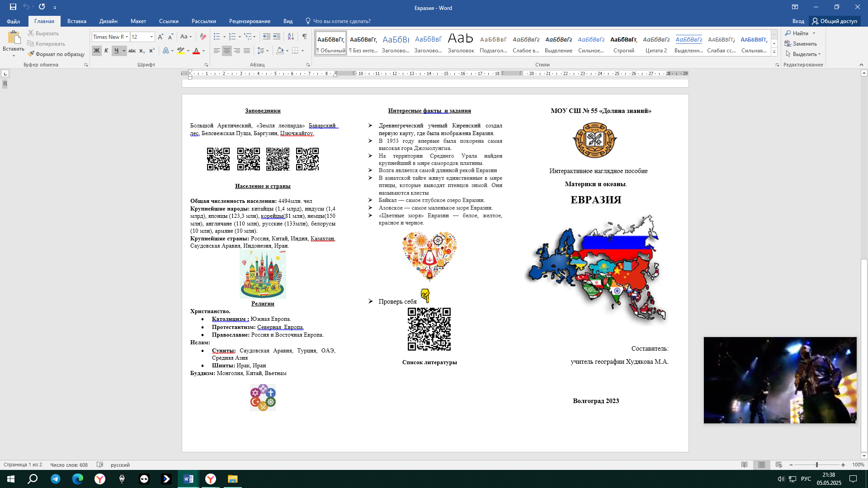The image size is (868, 488).
Task: Save the document with the floppy disk icon
Action: point(13,7)
